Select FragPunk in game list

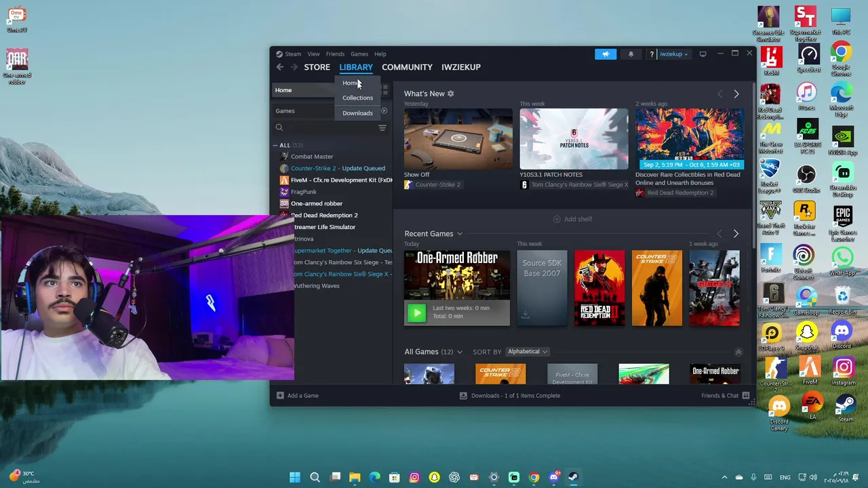tap(303, 192)
